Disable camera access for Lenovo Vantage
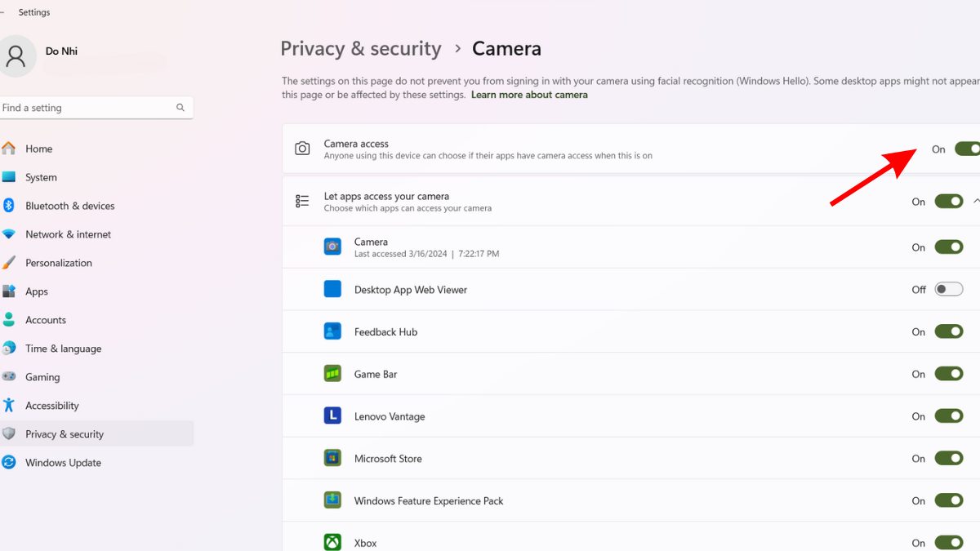 (949, 416)
